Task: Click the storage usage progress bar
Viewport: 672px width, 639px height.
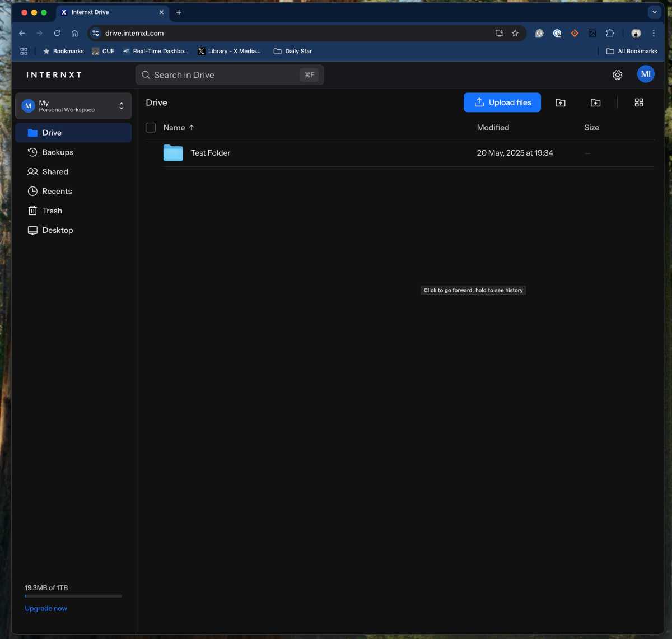Action: pyautogui.click(x=73, y=596)
